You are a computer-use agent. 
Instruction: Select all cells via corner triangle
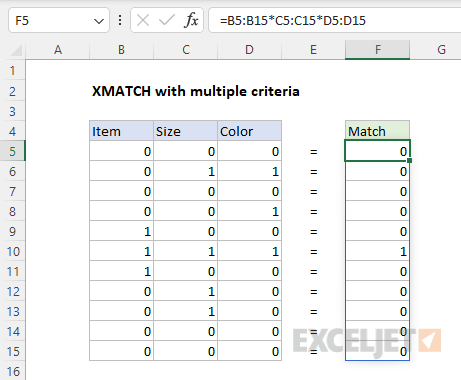coord(16,50)
